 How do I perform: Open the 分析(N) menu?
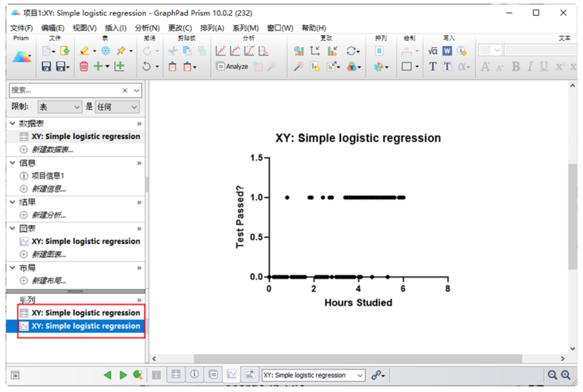(x=147, y=28)
